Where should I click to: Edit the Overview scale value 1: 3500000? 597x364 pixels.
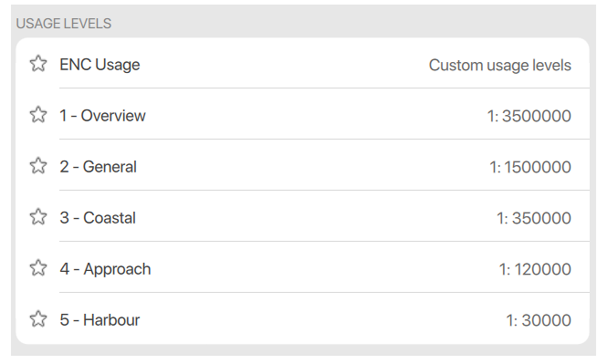[529, 116]
